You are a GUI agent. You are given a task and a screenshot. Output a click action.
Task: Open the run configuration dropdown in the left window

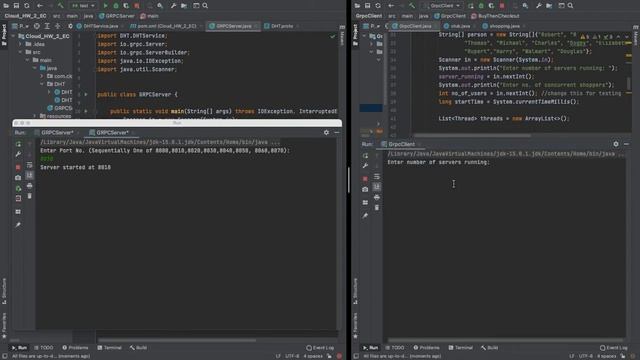(83, 6)
